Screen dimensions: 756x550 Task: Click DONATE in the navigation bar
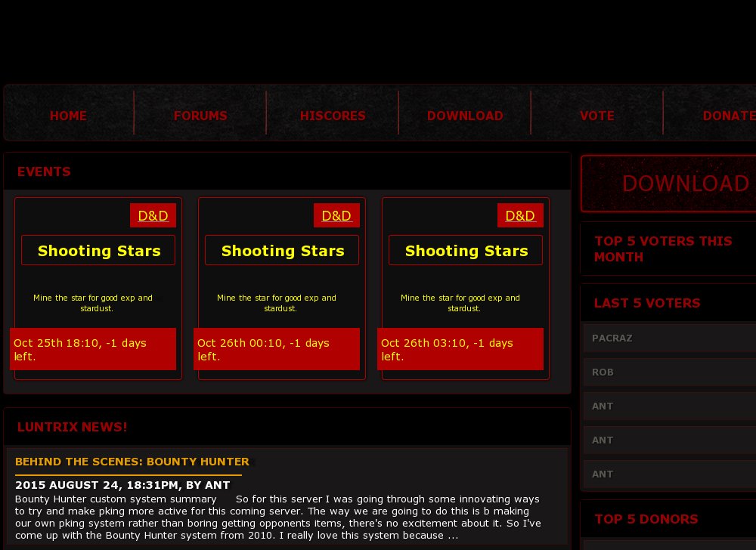click(x=728, y=116)
